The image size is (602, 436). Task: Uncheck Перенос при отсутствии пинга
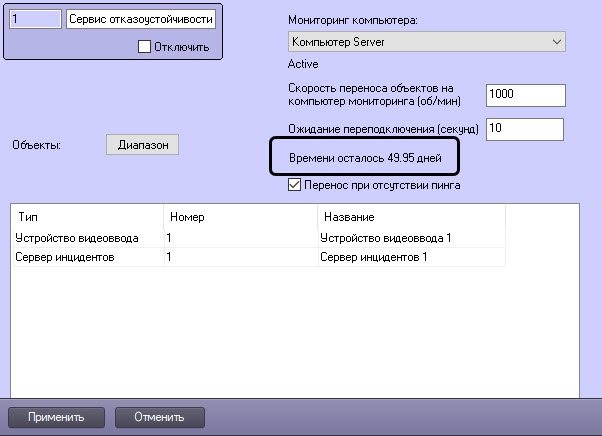tap(294, 185)
